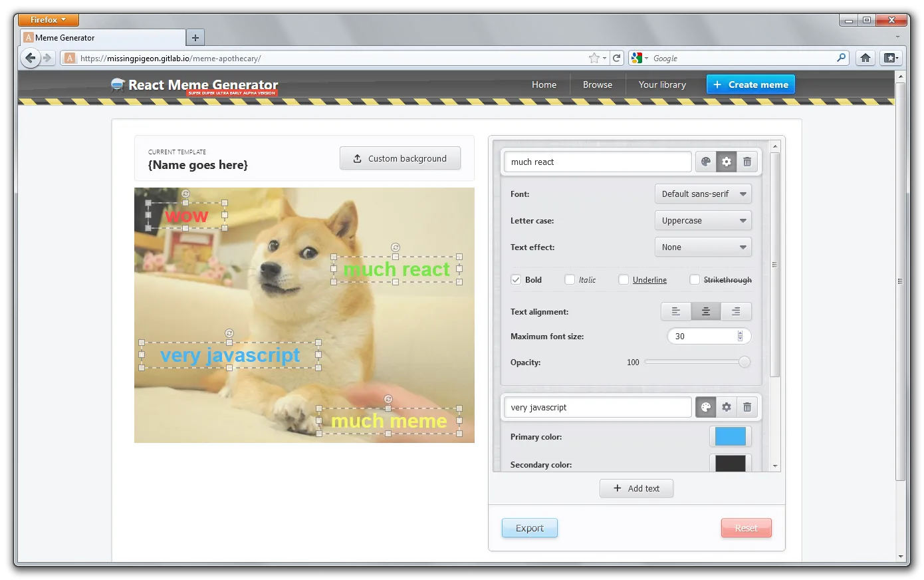
Task: Select left text alignment
Action: pos(676,311)
